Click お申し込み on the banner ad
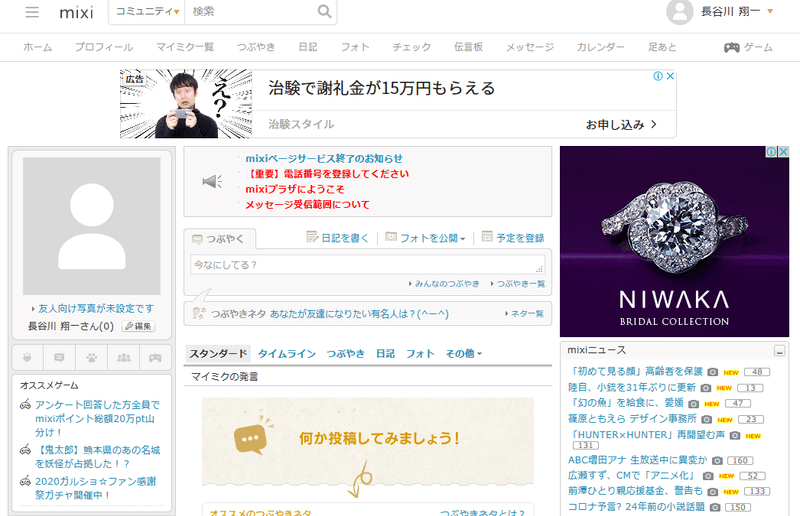 pyautogui.click(x=620, y=125)
